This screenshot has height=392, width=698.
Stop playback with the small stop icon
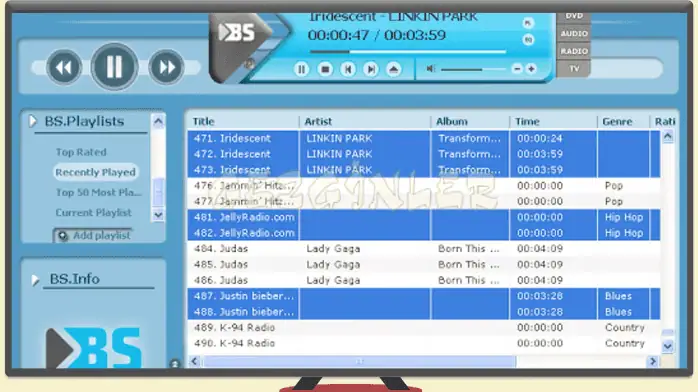(325, 69)
